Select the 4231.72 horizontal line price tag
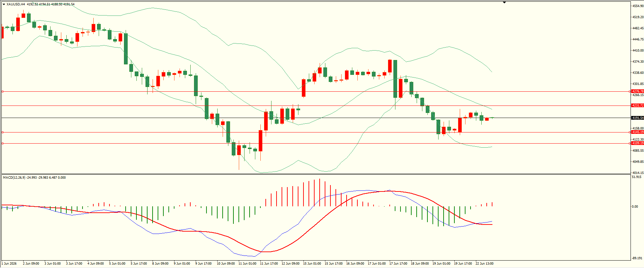This screenshot has height=268, width=644. coord(638,106)
